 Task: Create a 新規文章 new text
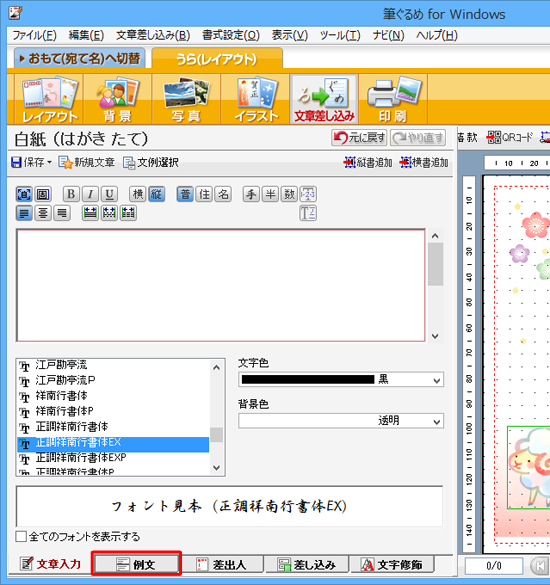click(86, 162)
